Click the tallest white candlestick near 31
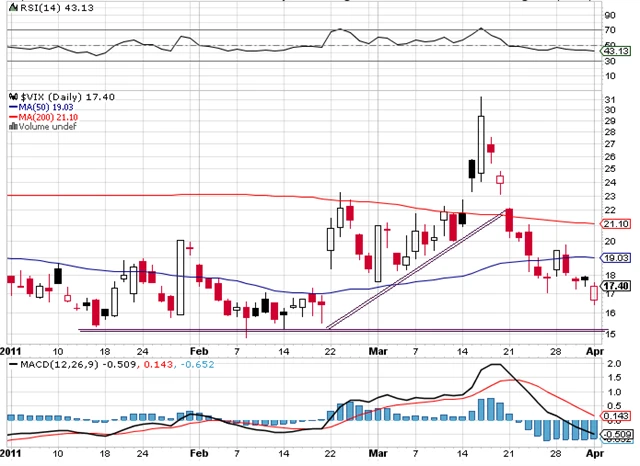The width and height of the screenshot is (640, 466). 481,137
